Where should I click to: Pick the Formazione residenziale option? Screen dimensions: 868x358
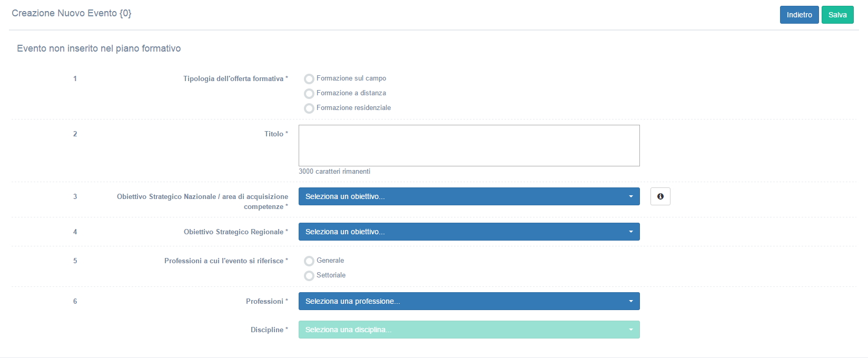309,108
